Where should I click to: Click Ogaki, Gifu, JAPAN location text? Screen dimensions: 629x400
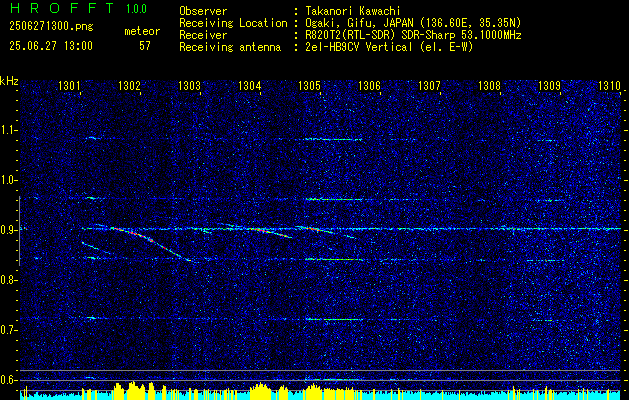pyautogui.click(x=413, y=23)
